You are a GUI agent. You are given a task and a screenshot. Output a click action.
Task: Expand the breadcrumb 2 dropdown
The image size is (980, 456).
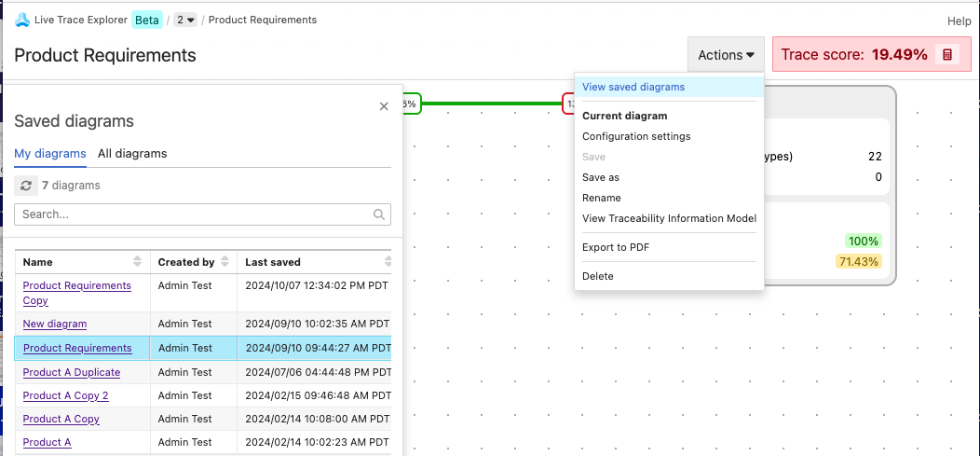click(x=185, y=20)
